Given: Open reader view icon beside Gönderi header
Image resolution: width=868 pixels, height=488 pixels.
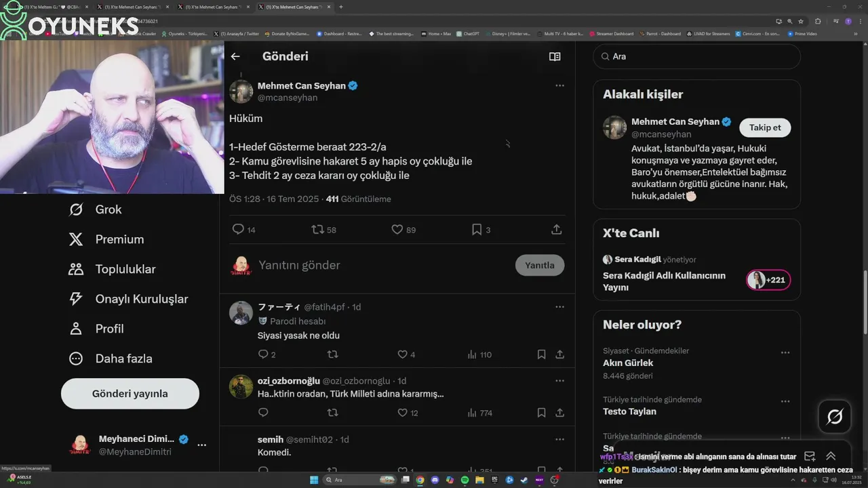Looking at the screenshot, I should [x=555, y=56].
